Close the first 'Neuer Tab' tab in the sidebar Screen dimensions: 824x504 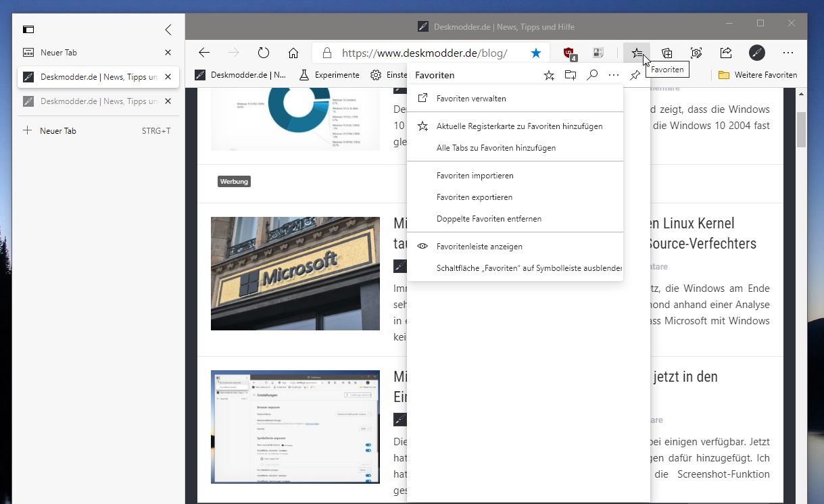coord(168,53)
